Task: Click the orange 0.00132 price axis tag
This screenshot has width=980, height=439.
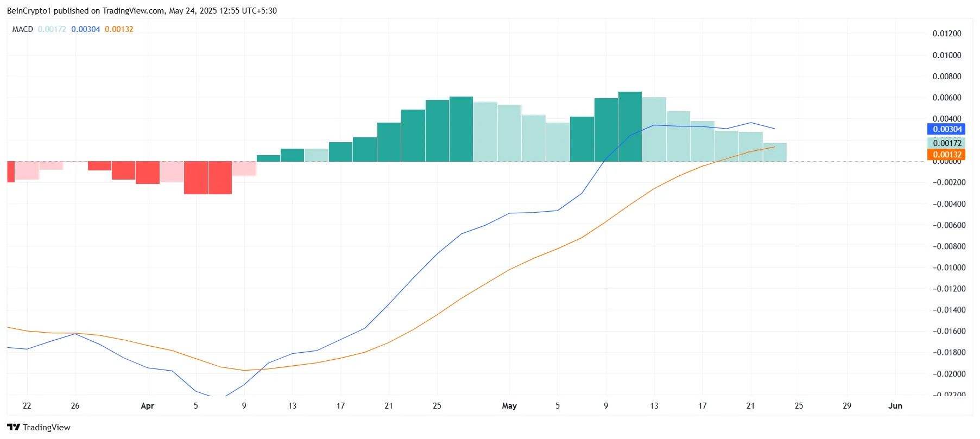Action: [946, 155]
